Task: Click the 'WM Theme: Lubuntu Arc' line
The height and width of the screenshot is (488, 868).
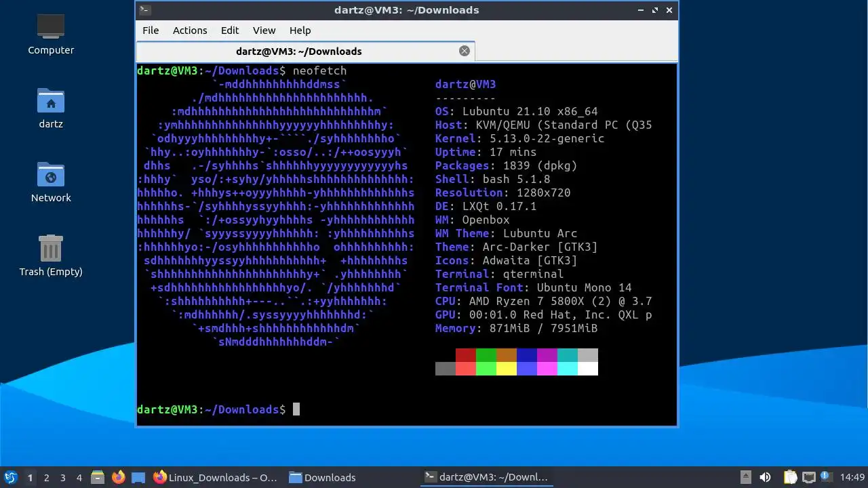Action: [507, 233]
